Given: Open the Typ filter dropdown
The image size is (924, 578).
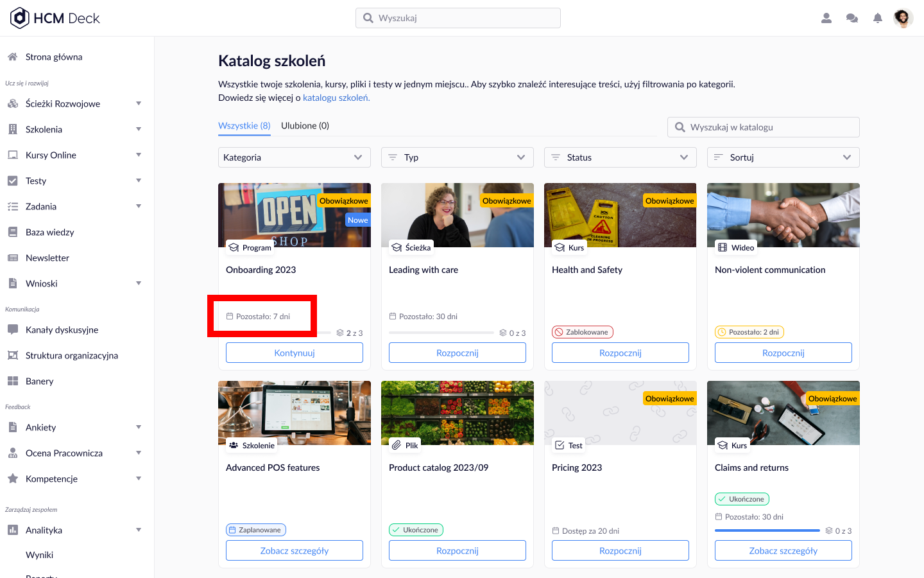Looking at the screenshot, I should (458, 157).
